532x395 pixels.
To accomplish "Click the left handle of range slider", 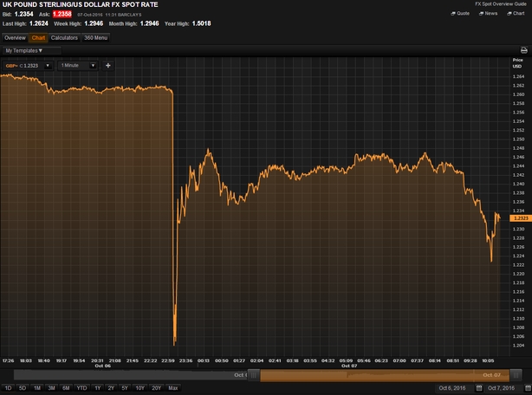I will [x=254, y=375].
